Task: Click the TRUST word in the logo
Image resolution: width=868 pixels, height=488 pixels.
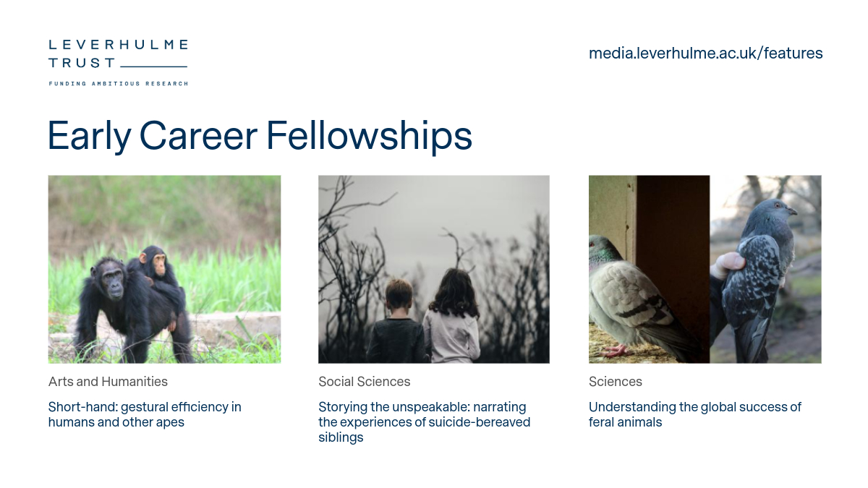Action: click(82, 64)
